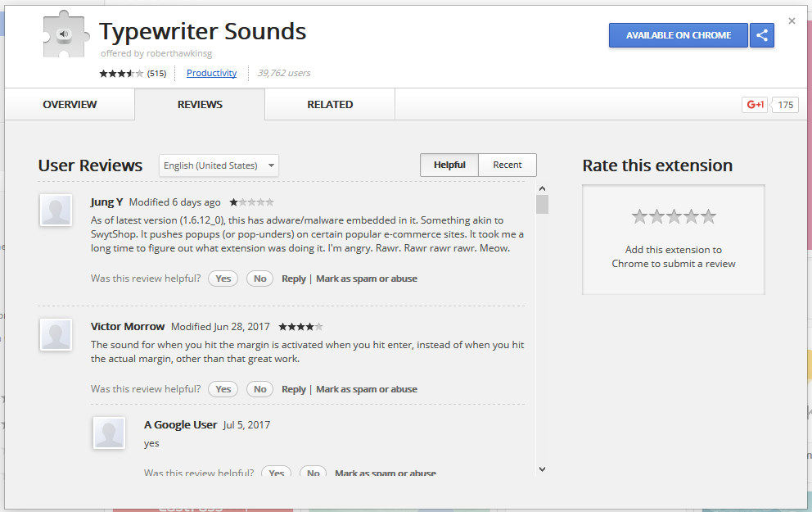This screenshot has height=512, width=812.
Task: Click Jung Y's profile avatar
Action: [55, 211]
